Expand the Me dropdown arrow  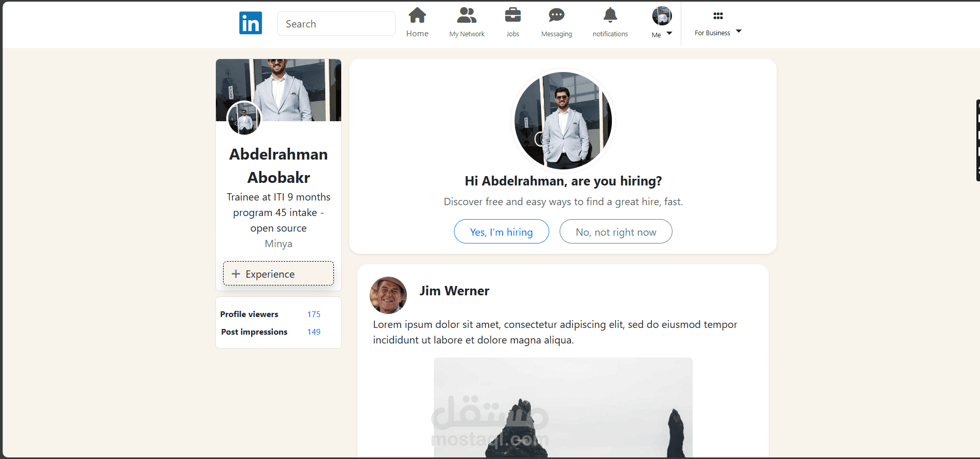click(x=669, y=33)
